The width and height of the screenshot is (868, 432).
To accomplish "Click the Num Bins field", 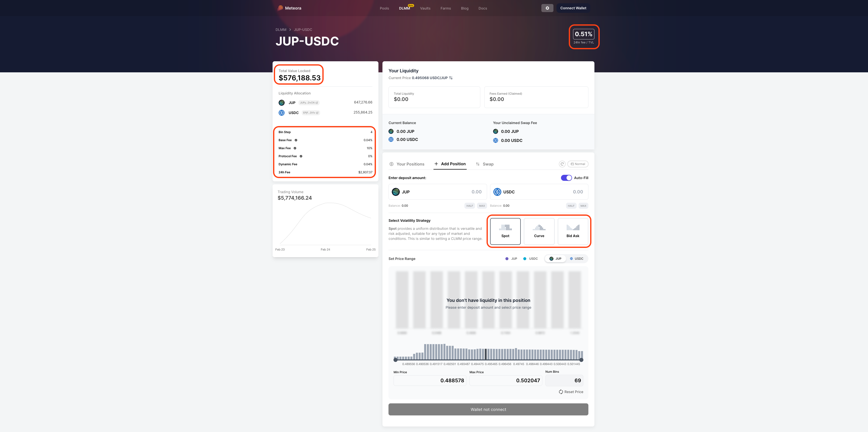I will click(565, 381).
